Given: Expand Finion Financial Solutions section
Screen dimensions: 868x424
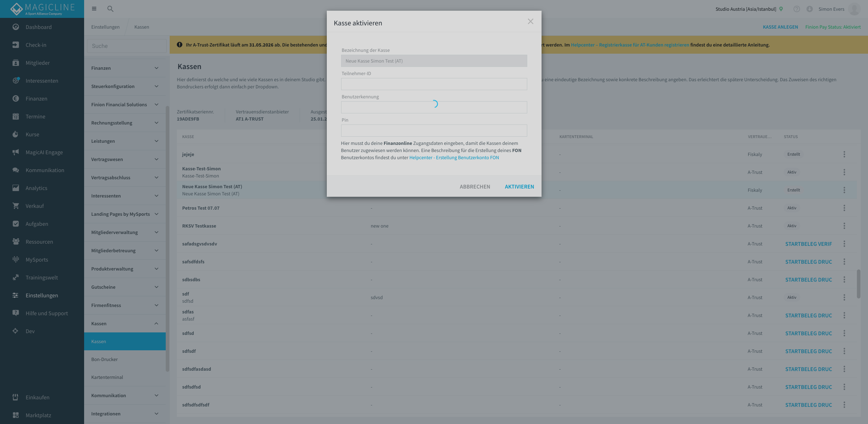Looking at the screenshot, I should pyautogui.click(x=125, y=104).
